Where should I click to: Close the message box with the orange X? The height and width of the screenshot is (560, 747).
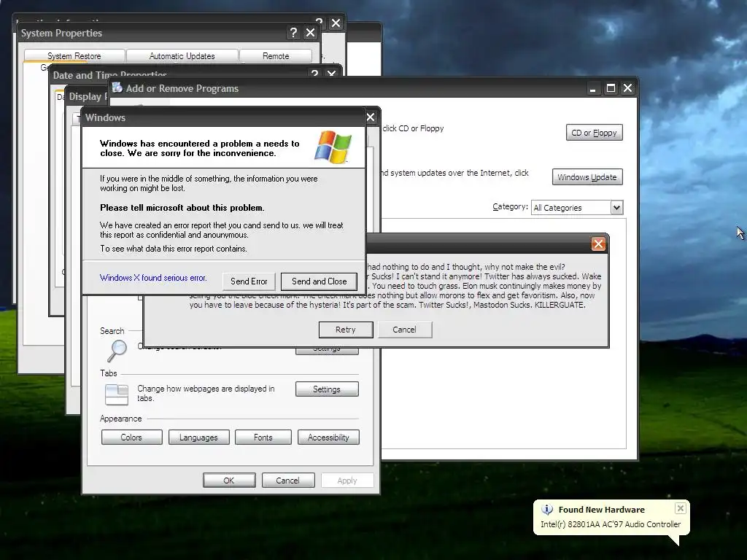click(x=598, y=244)
